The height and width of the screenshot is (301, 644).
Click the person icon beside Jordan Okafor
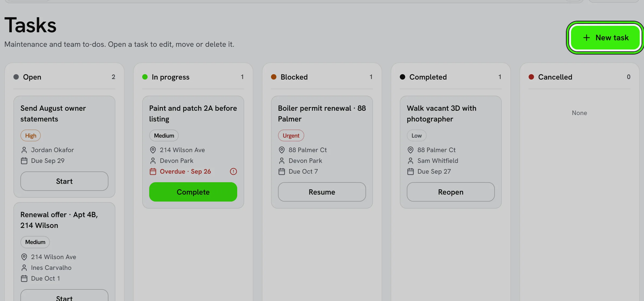coord(24,150)
